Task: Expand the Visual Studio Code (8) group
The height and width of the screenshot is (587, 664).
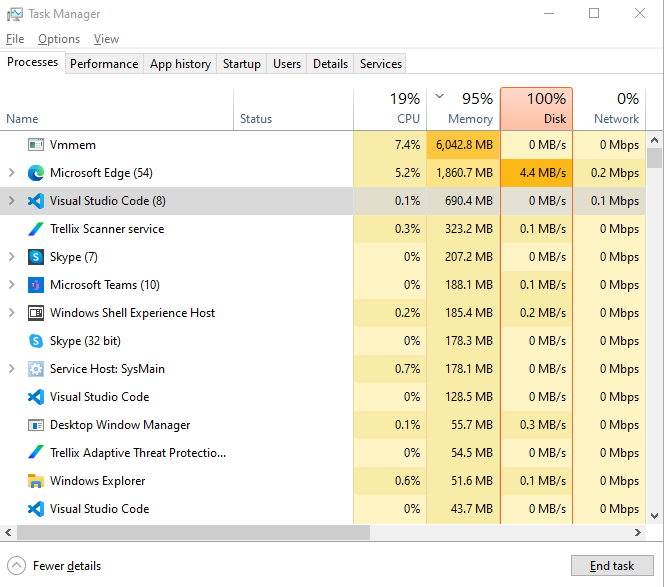Action: coord(12,201)
